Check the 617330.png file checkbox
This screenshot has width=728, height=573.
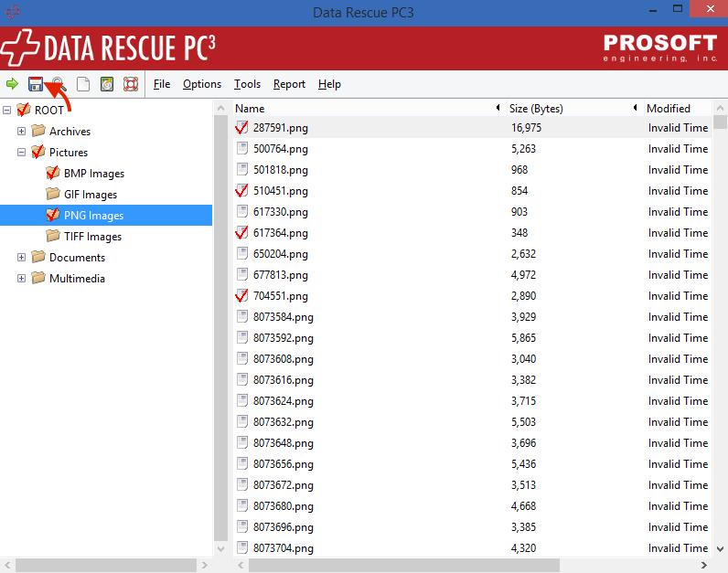tap(241, 212)
